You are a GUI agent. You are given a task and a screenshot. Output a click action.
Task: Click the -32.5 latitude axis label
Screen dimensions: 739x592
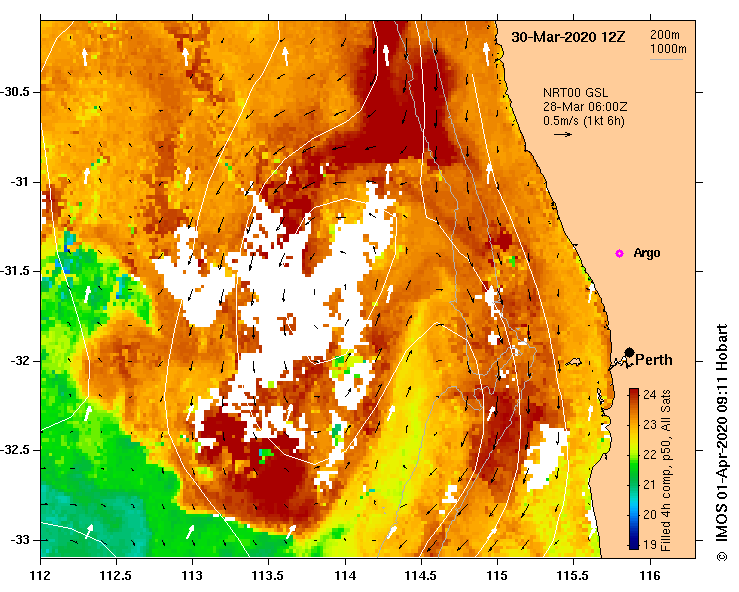tap(16, 450)
